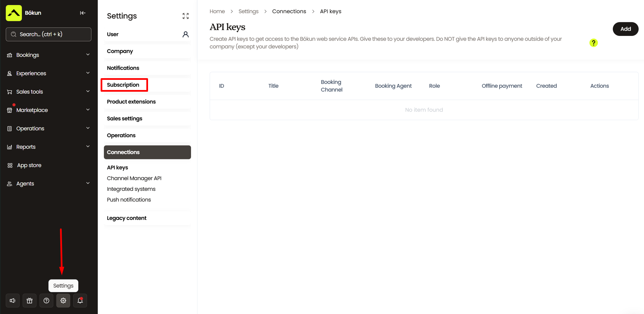Open notifications bell icon
644x314 pixels.
(x=80, y=300)
